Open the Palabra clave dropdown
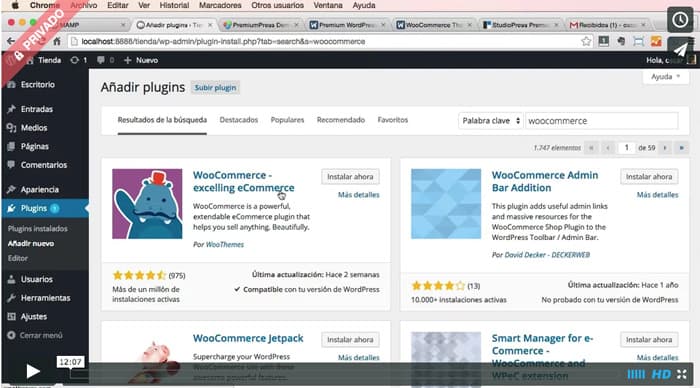 coord(491,121)
